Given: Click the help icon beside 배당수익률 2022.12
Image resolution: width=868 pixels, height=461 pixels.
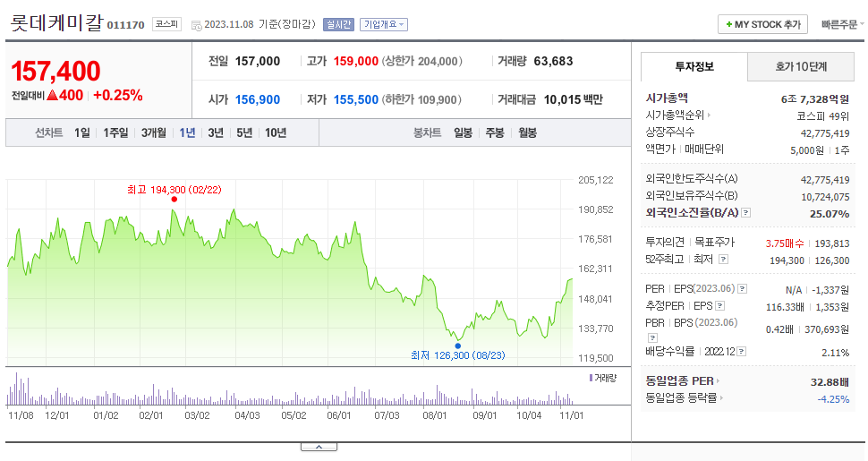Looking at the screenshot, I should point(741,351).
